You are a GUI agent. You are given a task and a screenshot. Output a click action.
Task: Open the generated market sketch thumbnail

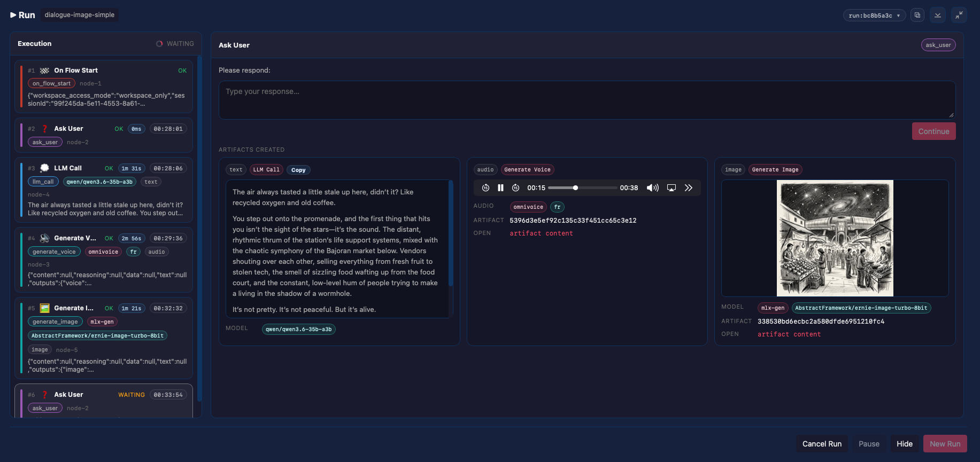point(835,238)
